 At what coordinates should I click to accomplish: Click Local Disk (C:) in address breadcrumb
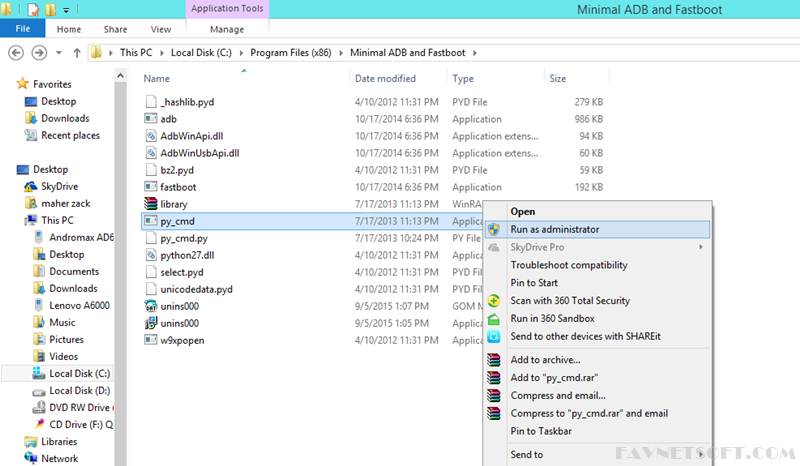point(201,53)
